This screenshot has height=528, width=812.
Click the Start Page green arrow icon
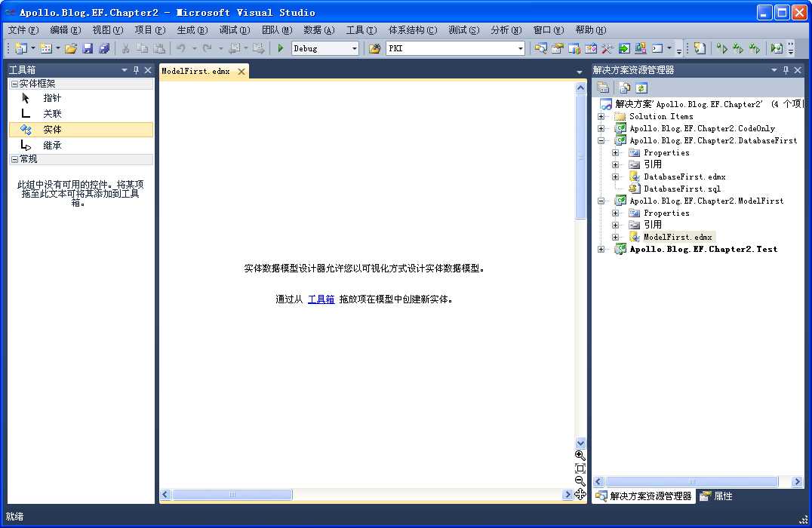[x=624, y=48]
